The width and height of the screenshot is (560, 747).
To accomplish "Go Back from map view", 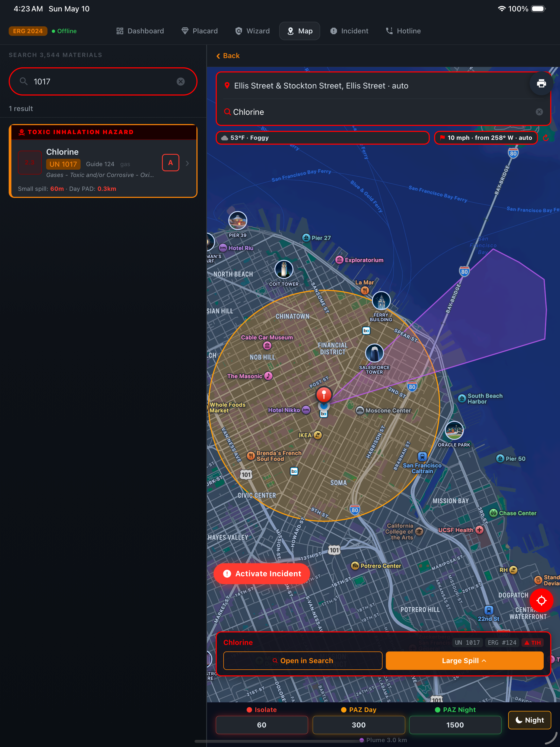I will coord(228,56).
